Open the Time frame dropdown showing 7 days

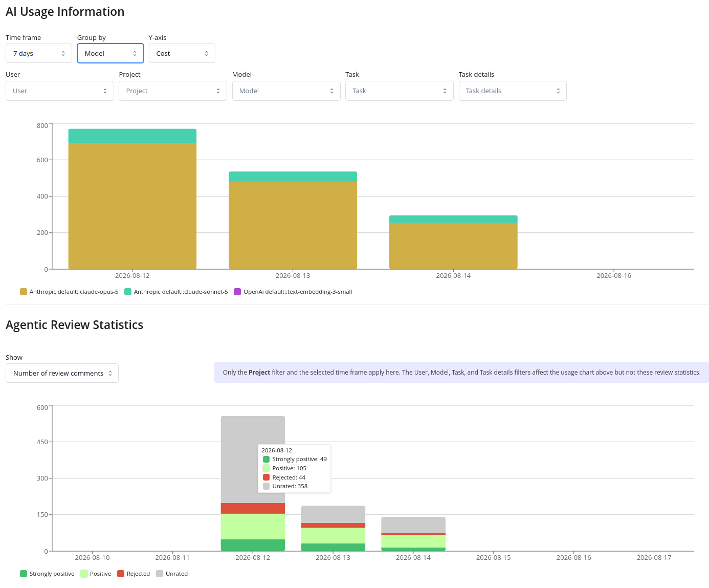coord(39,53)
